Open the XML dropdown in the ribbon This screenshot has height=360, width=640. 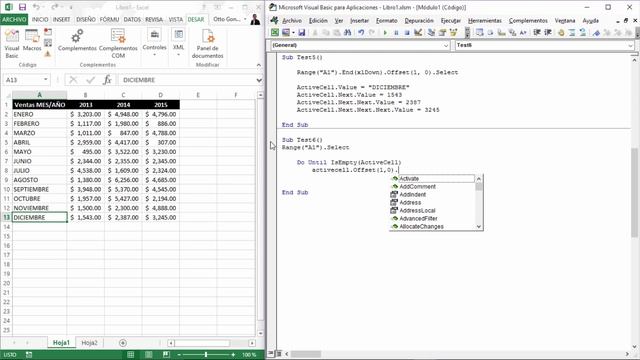pyautogui.click(x=178, y=43)
